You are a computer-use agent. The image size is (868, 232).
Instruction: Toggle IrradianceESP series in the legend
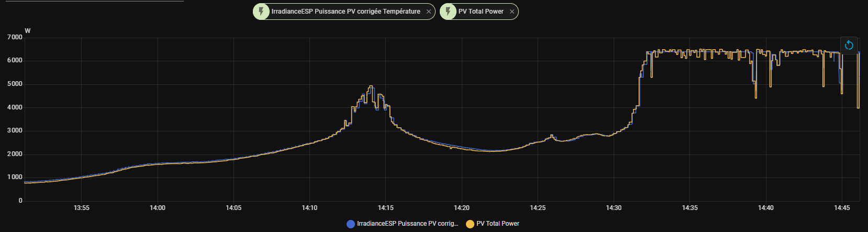[407, 224]
